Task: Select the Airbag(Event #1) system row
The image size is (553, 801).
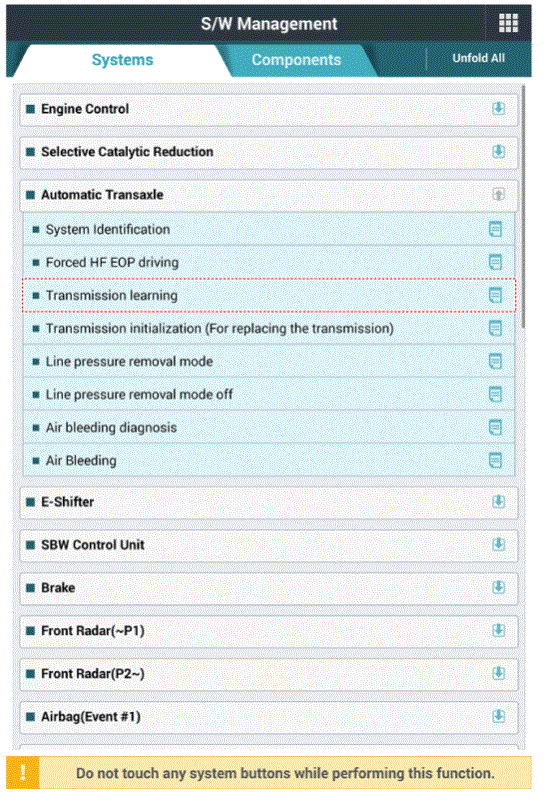Action: [x=269, y=717]
